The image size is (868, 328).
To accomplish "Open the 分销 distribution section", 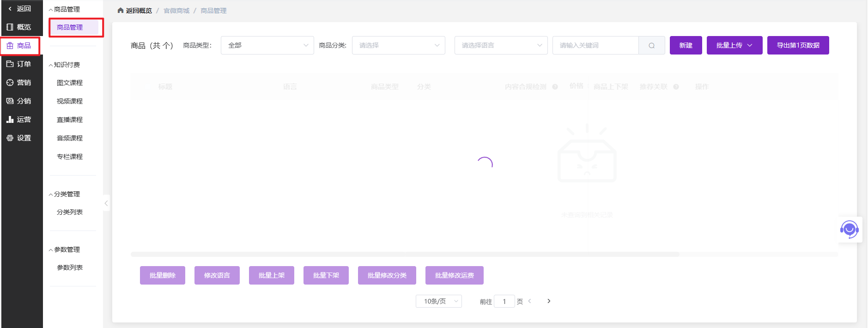I will click(19, 101).
